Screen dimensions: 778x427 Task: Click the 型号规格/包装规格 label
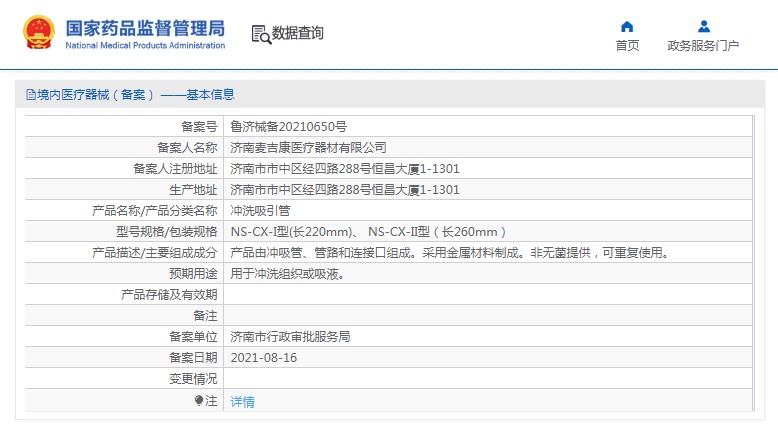coord(167,232)
